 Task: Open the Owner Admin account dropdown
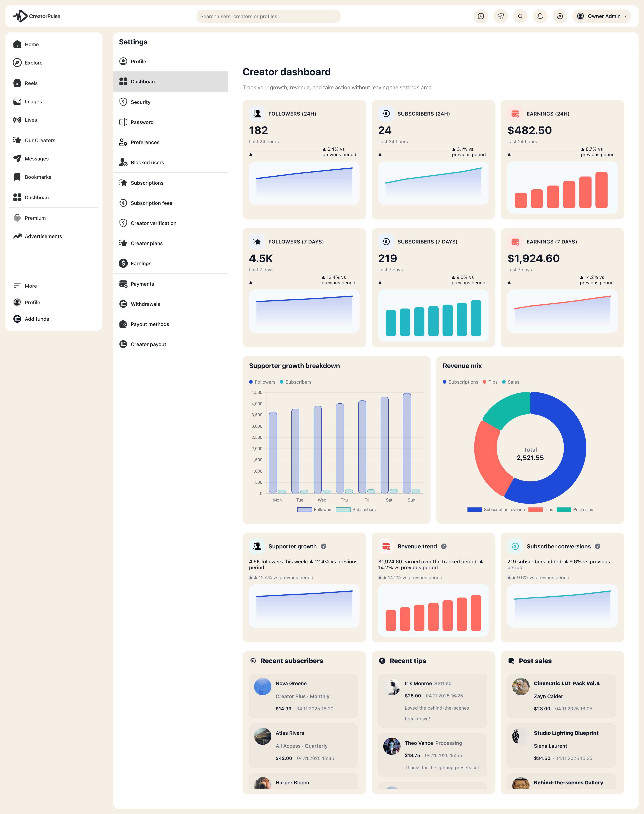coord(601,16)
